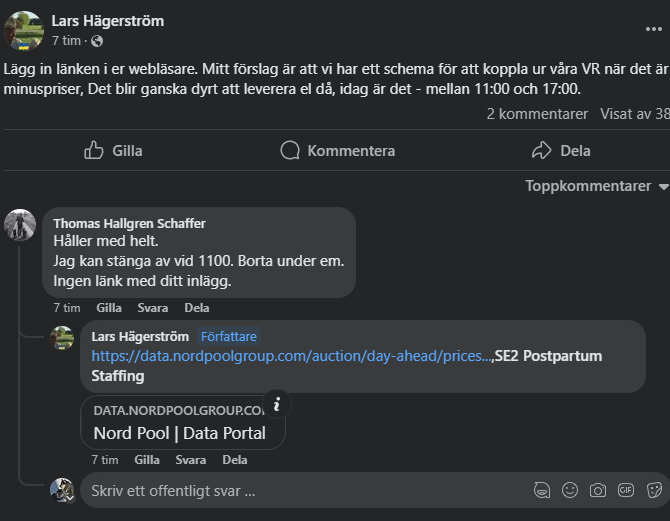Open the emoji picker in reply box
This screenshot has height=521, width=670.
570,490
